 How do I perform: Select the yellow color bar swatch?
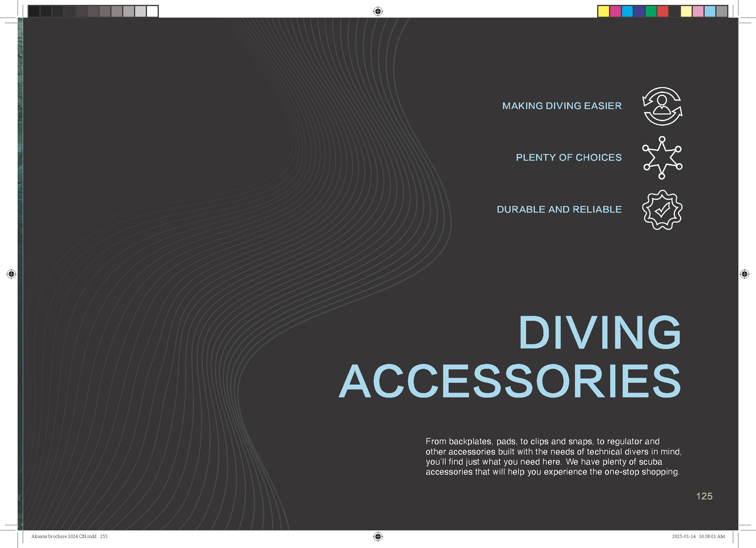(603, 11)
